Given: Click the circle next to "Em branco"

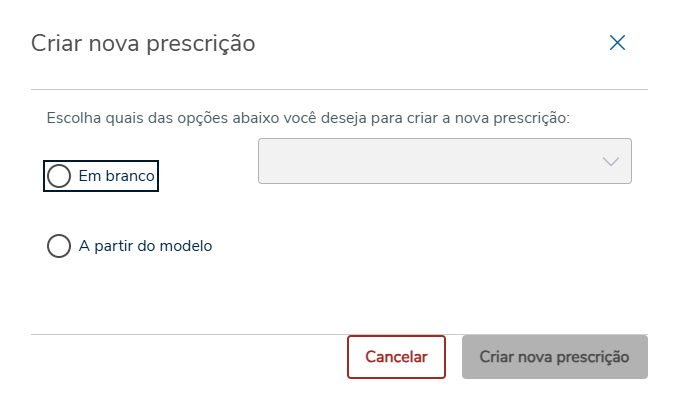Looking at the screenshot, I should click(60, 176).
